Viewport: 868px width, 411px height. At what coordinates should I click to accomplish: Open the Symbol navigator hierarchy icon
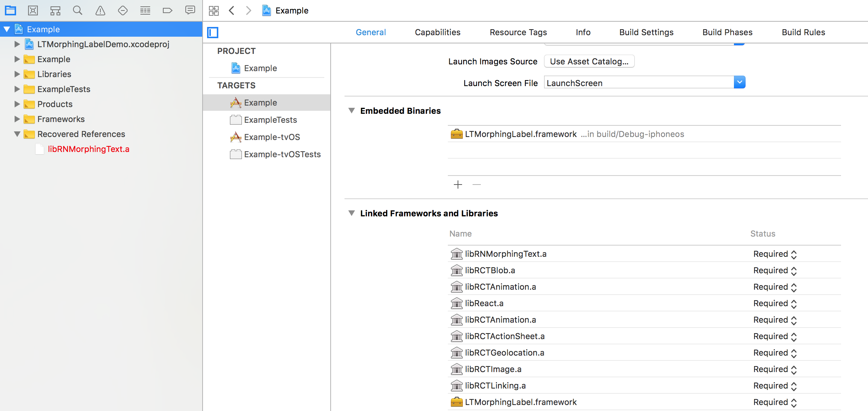55,10
